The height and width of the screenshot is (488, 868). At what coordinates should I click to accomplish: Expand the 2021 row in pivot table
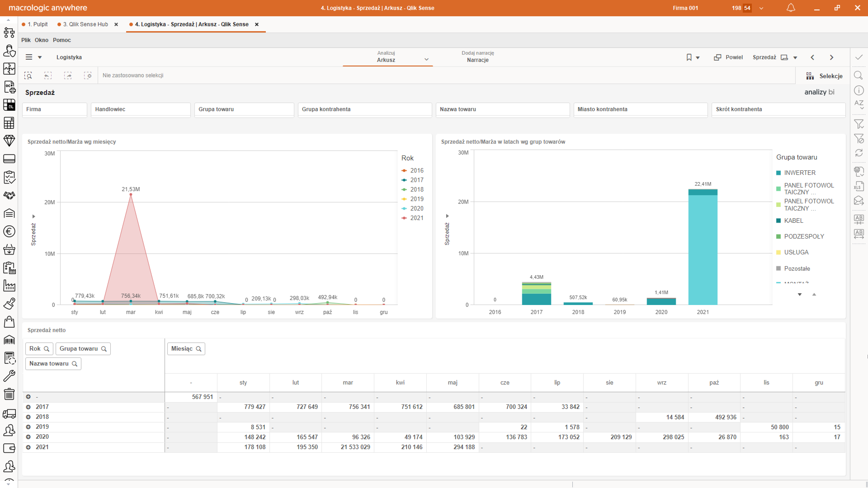[28, 447]
